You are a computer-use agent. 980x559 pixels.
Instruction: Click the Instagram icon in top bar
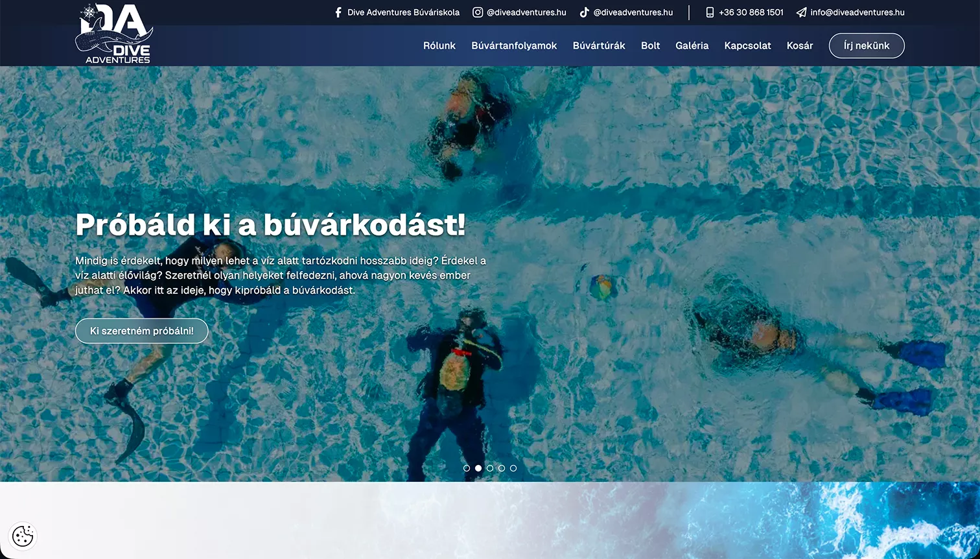(478, 12)
